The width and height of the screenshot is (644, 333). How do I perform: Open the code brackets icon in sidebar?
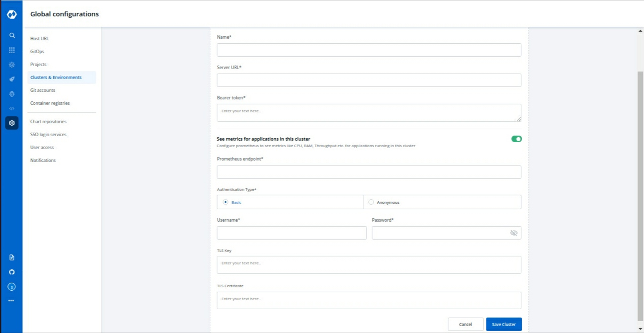pos(12,108)
